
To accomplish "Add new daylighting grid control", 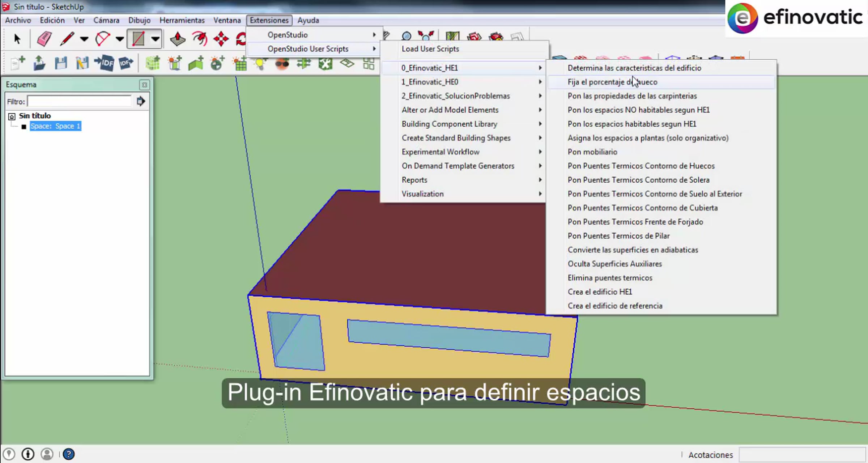I will coord(239,63).
